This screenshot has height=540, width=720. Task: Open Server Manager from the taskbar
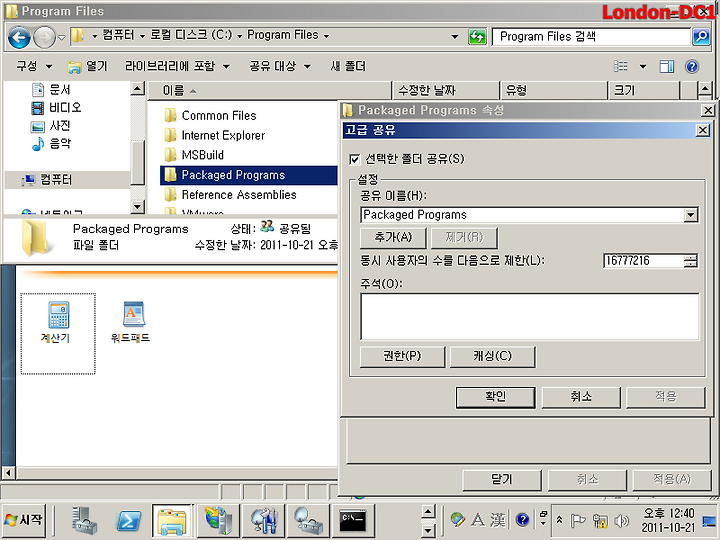coord(84,520)
